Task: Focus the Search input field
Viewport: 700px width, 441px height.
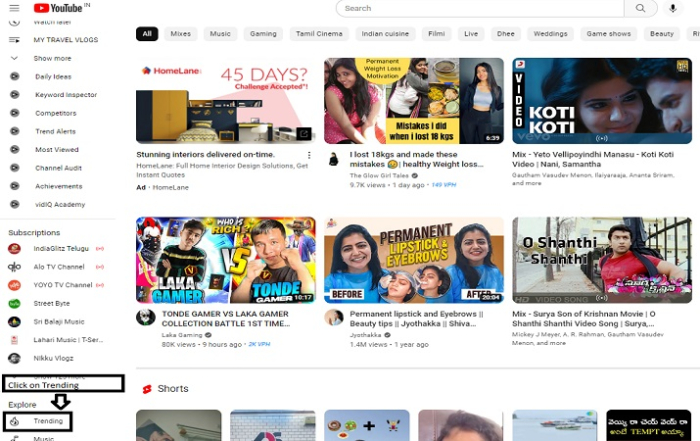Action: pyautogui.click(x=480, y=8)
